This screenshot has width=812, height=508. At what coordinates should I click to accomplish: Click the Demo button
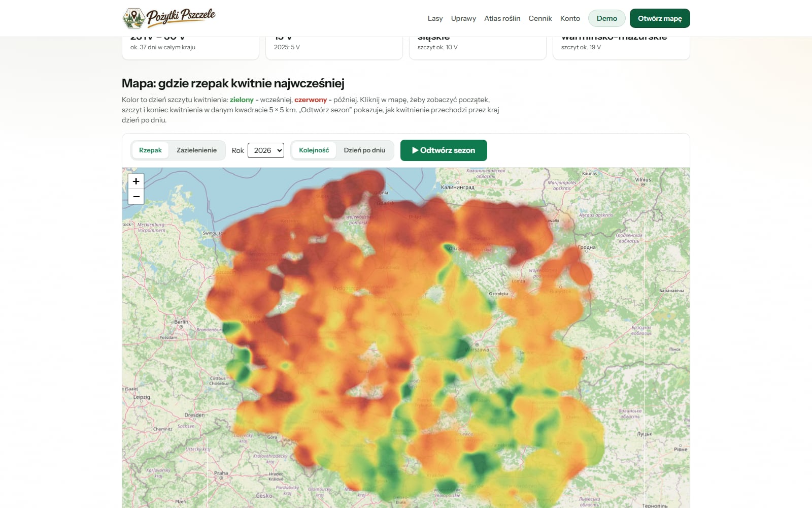coord(607,18)
